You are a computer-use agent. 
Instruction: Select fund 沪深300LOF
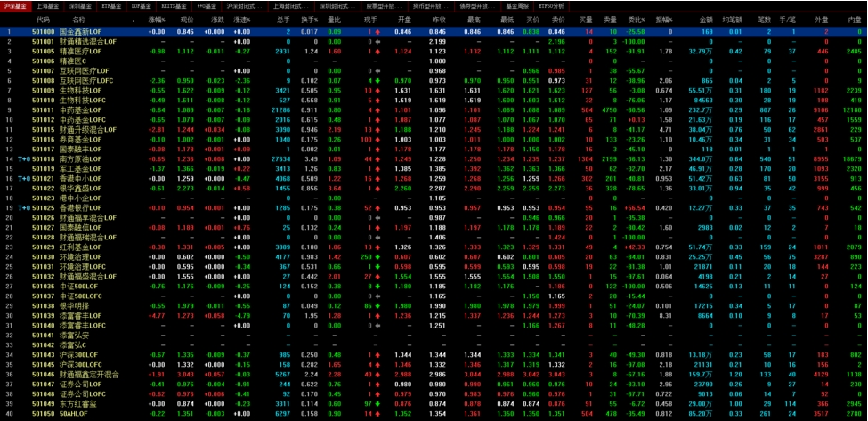(x=78, y=354)
